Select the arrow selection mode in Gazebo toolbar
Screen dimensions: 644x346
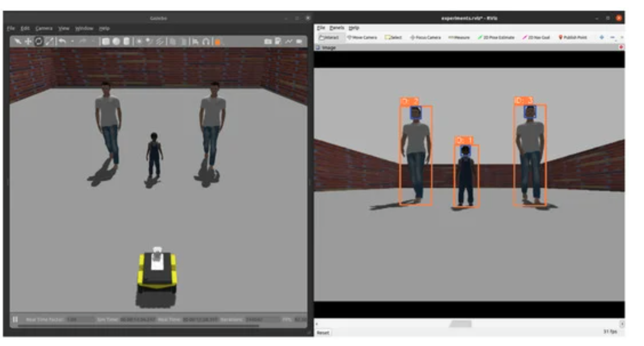18,42
